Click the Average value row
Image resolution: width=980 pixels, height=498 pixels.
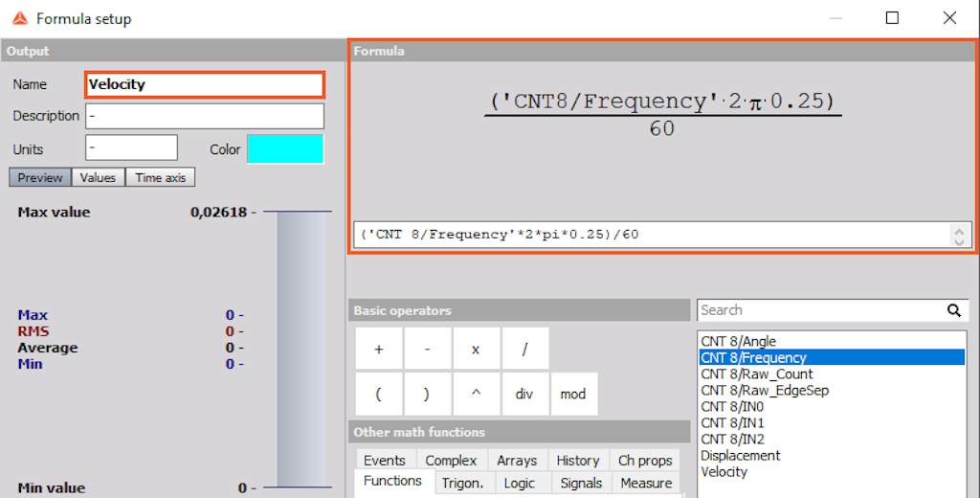point(130,348)
